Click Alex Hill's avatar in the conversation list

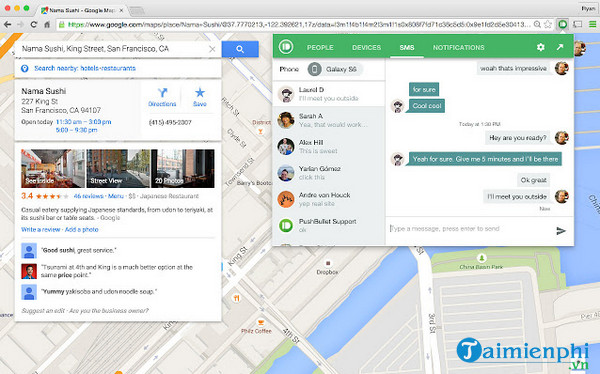coord(285,146)
